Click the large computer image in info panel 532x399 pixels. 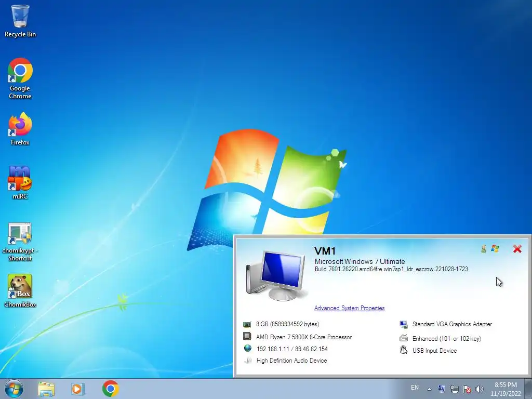(276, 275)
